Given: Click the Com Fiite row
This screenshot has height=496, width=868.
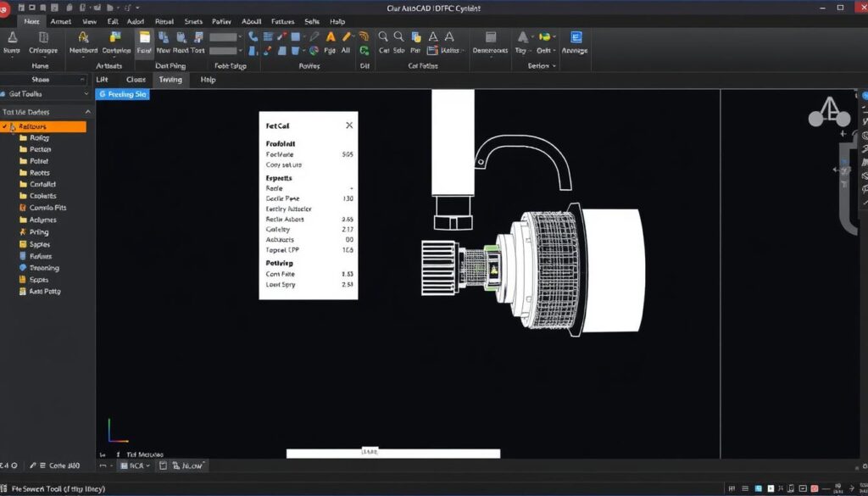Looking at the screenshot, I should (x=309, y=274).
